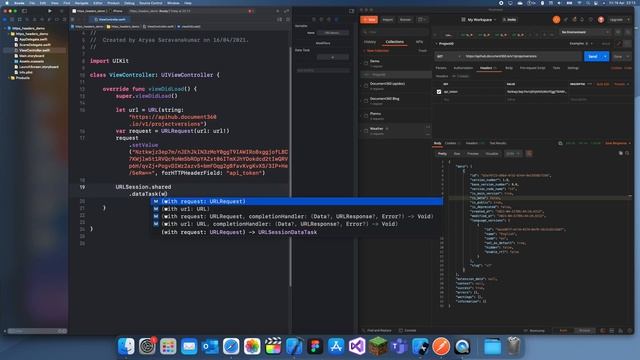Viewport: 640px width, 360px height.
Task: Open the Source Control menu
Action: (x=151, y=3)
